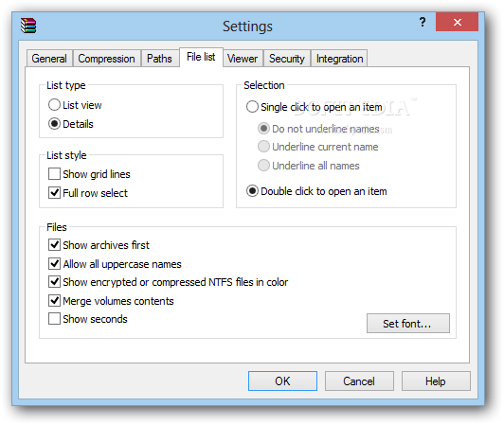The width and height of the screenshot is (504, 425).
Task: Switch to the Integration tab
Action: tap(339, 59)
